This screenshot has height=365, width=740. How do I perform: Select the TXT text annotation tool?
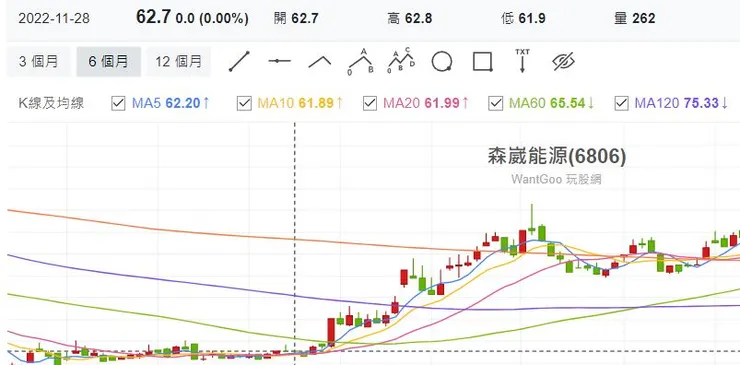click(522, 60)
